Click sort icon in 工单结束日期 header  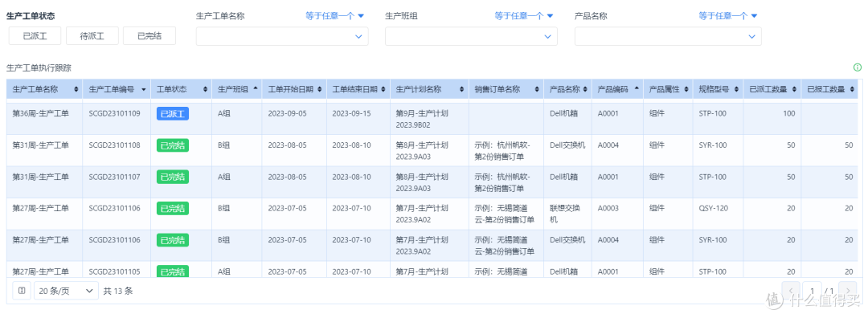tap(383, 89)
